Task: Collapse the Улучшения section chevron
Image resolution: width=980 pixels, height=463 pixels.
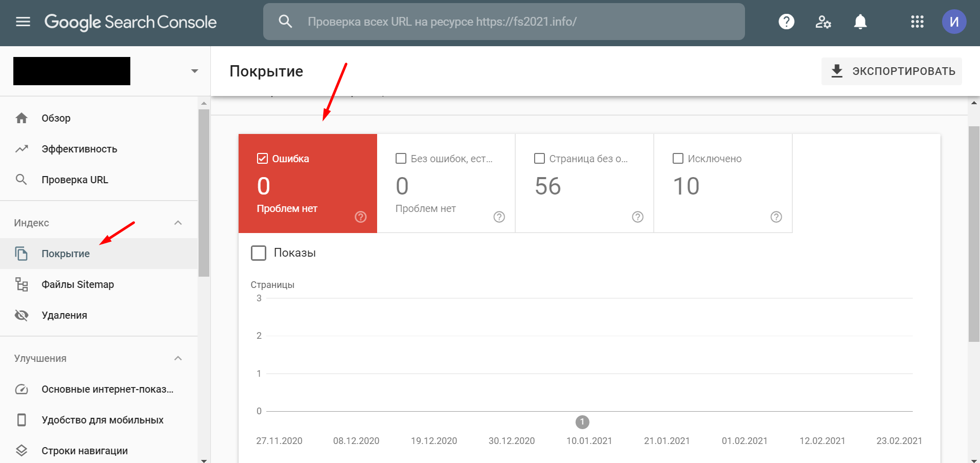Action: (x=178, y=358)
